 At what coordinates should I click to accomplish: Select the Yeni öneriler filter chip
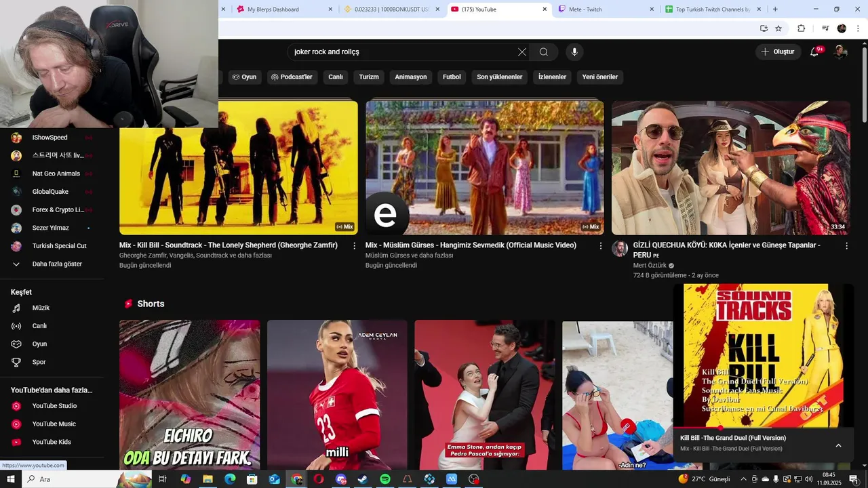click(x=600, y=77)
